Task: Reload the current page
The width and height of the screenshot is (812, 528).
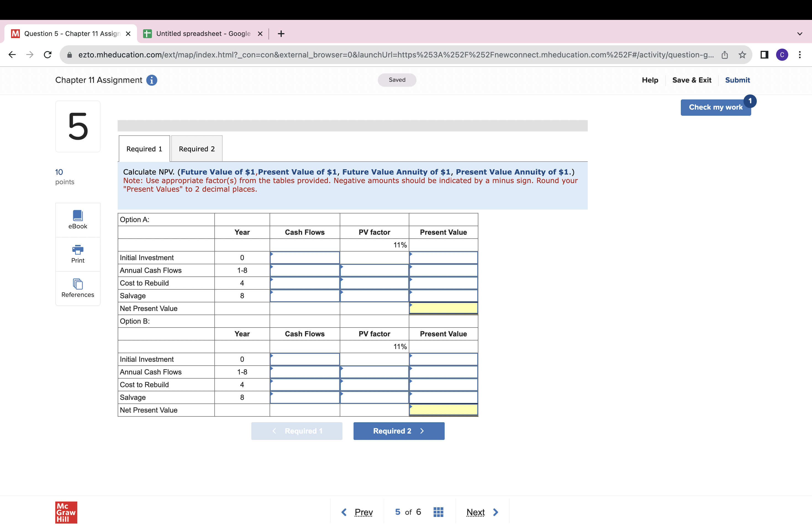Action: 48,55
